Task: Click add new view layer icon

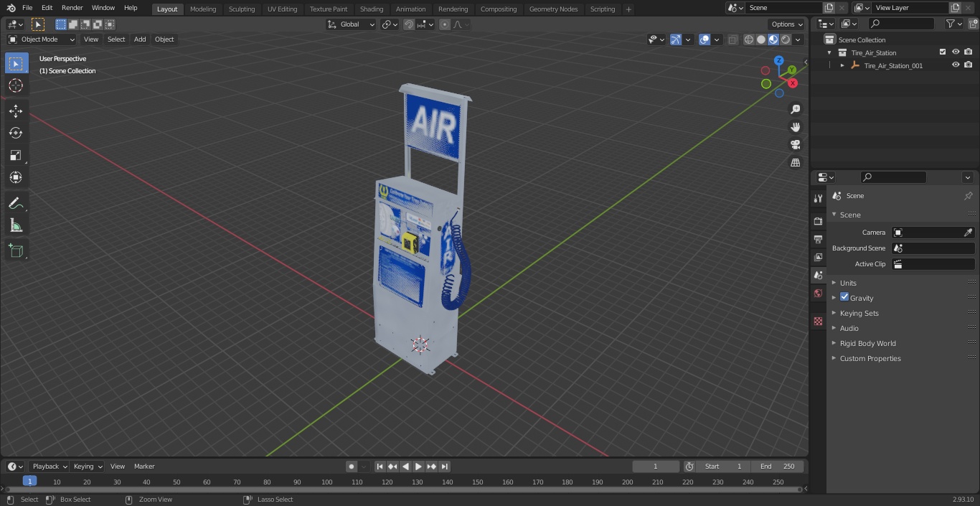Action: pos(955,8)
